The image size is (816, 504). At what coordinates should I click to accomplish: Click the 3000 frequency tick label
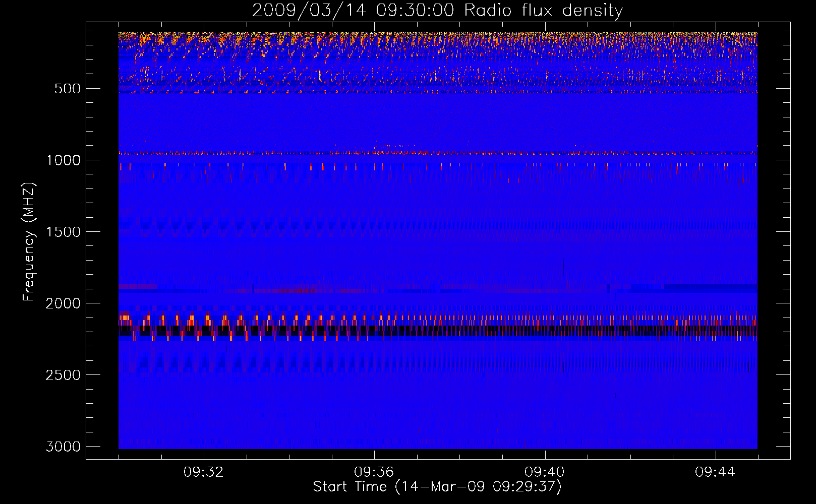click(x=64, y=447)
